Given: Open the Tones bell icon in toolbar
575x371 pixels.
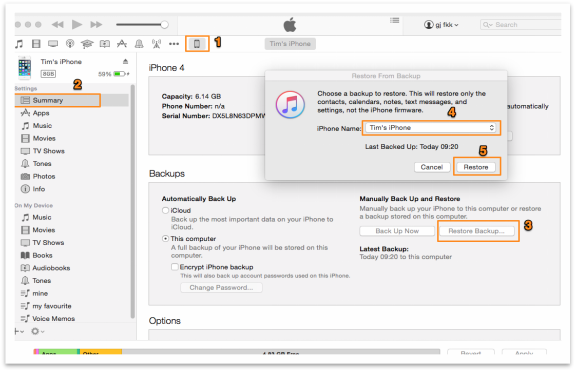Looking at the screenshot, I should (139, 44).
